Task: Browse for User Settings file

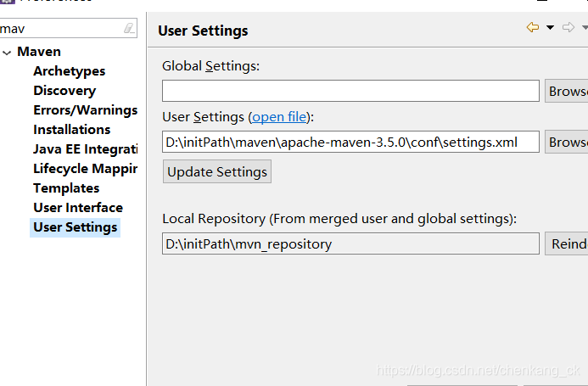Action: 566,142
